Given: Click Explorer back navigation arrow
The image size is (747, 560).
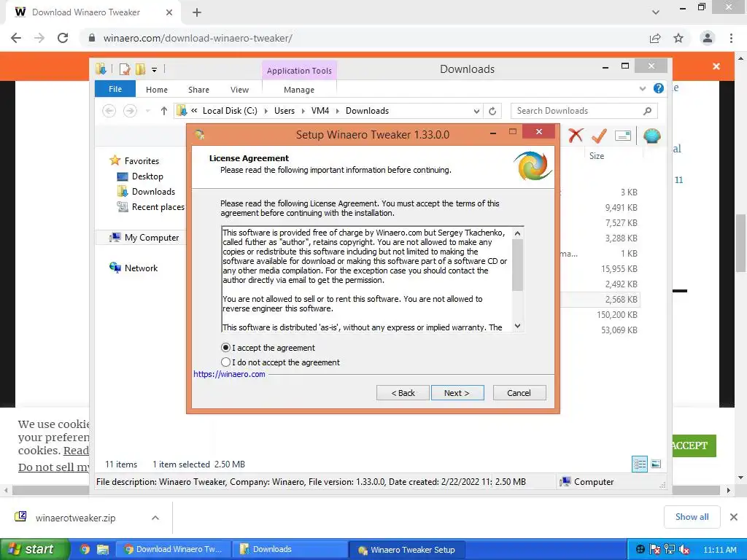Looking at the screenshot, I should [x=109, y=111].
